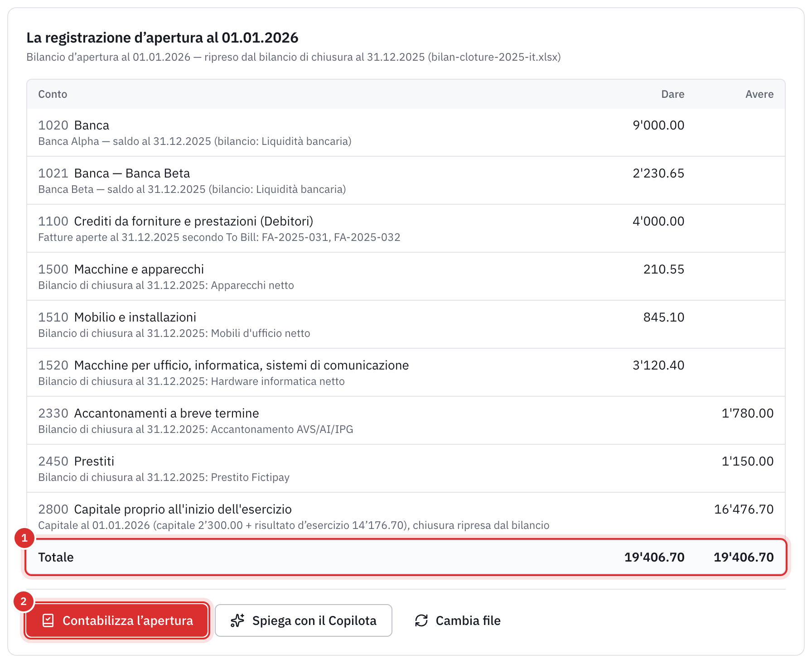This screenshot has width=812, height=663.
Task: Click the Cambia file button
Action: click(x=458, y=620)
